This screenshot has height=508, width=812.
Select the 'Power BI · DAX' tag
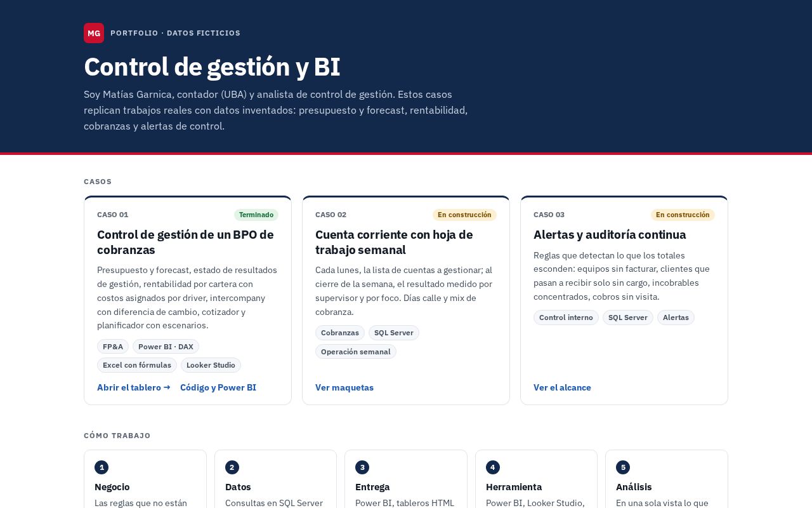[166, 347]
